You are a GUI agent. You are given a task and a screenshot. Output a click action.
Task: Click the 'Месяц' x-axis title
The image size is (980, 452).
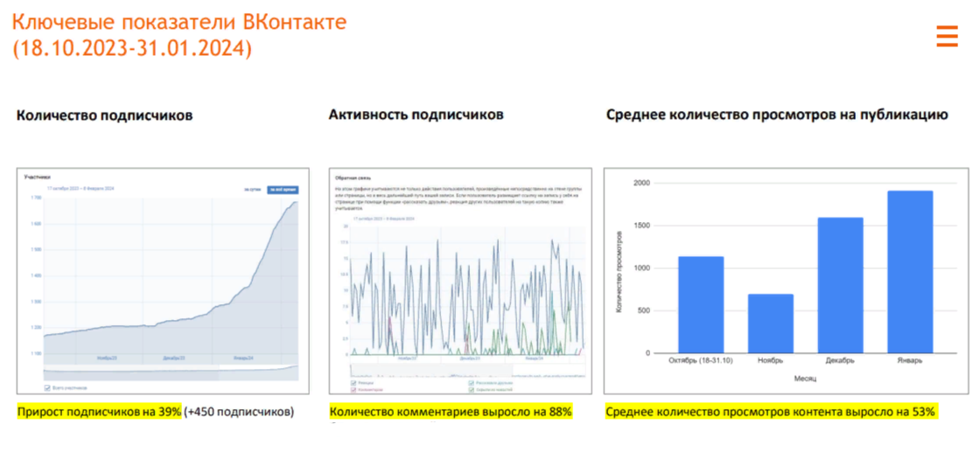[805, 379]
